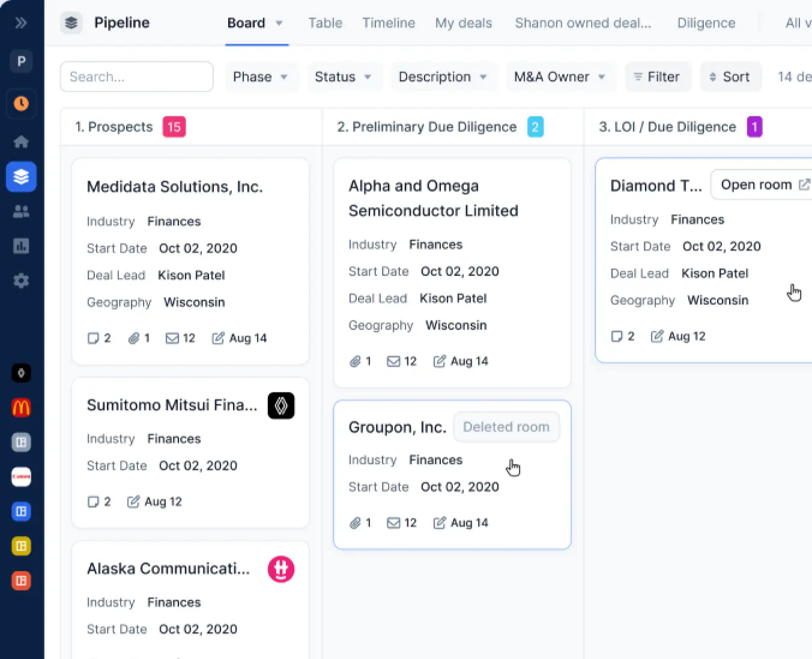
Task: Switch to the Timeline tab
Action: pos(389,23)
